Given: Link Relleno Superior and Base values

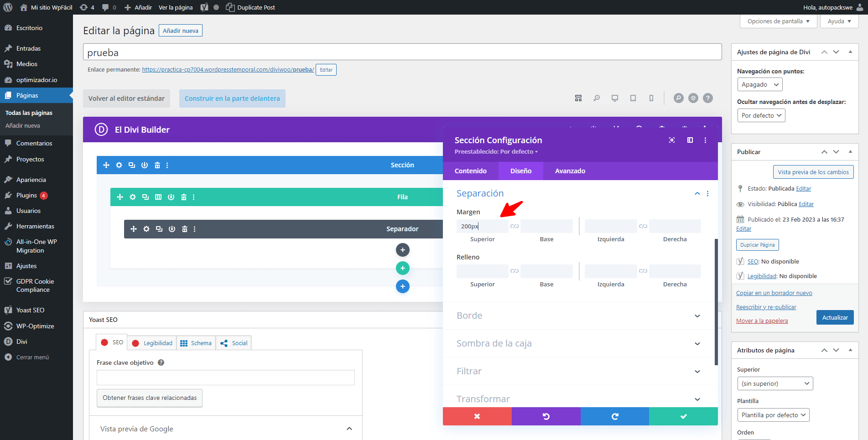Looking at the screenshot, I should tap(515, 271).
